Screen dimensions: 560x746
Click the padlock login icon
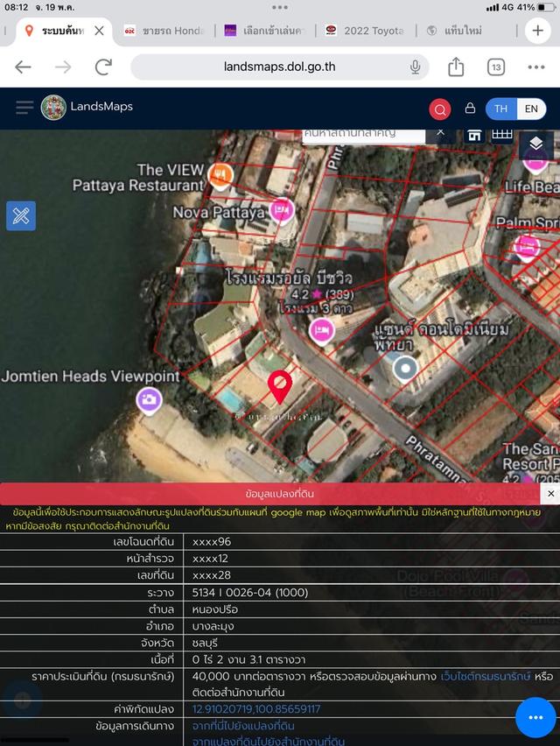470,109
